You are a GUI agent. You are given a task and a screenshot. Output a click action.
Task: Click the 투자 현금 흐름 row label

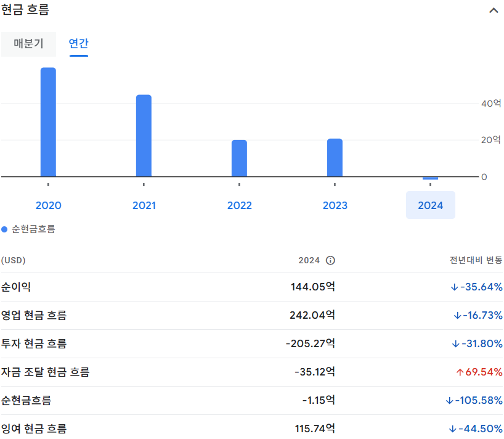[x=34, y=343]
